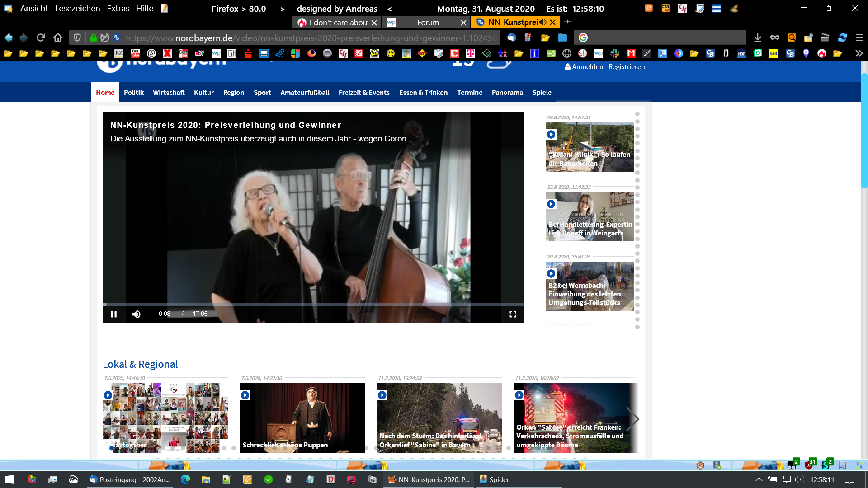Show more bookmarks toolbar items
Viewport: 868px width, 488px height.
(x=859, y=53)
